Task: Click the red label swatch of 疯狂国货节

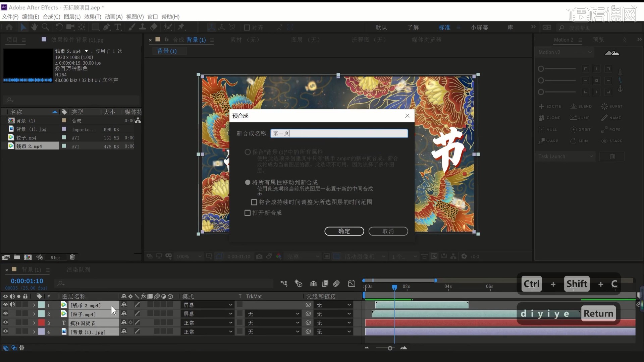Action: pyautogui.click(x=41, y=323)
